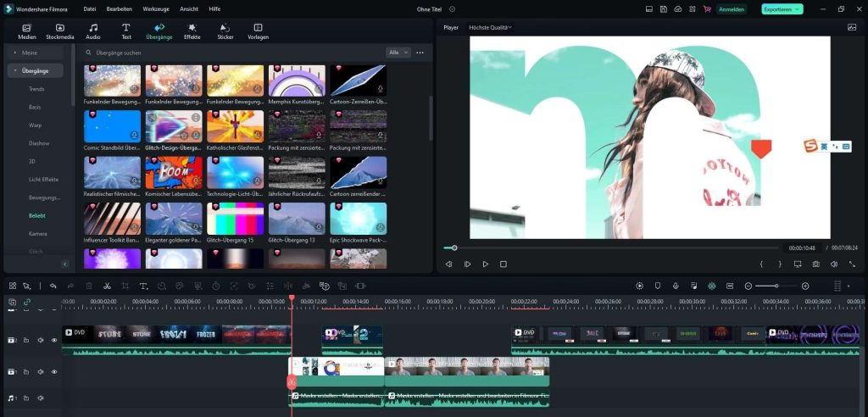
Task: Open the Medien tab
Action: tap(26, 31)
